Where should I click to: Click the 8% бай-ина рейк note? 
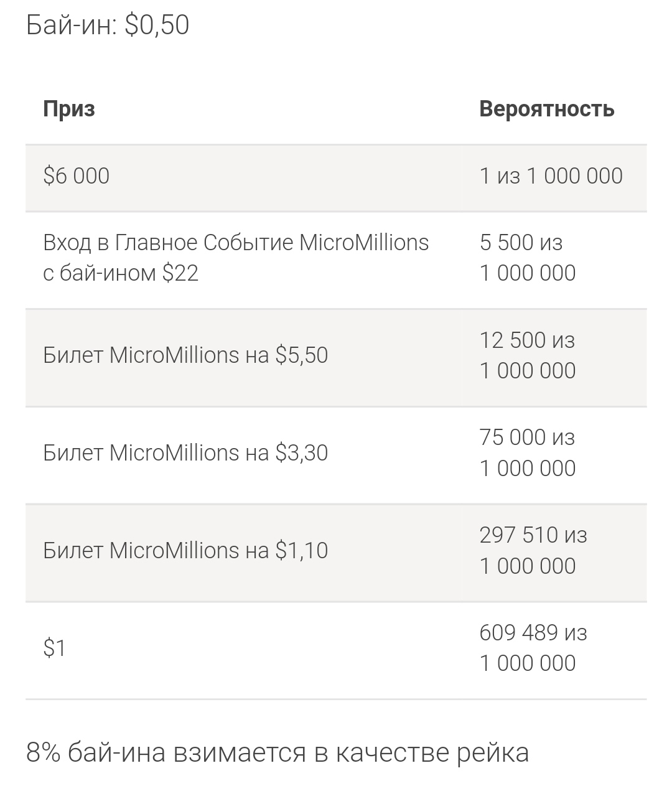(x=278, y=752)
